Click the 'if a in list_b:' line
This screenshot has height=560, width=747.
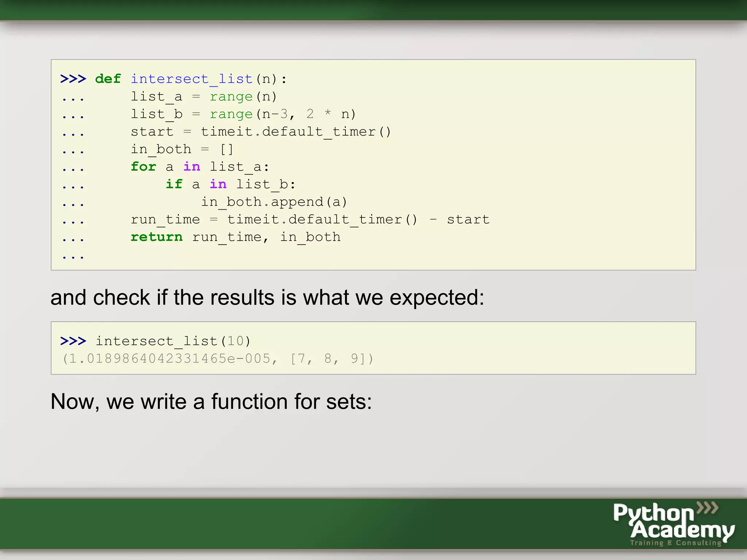[231, 184]
